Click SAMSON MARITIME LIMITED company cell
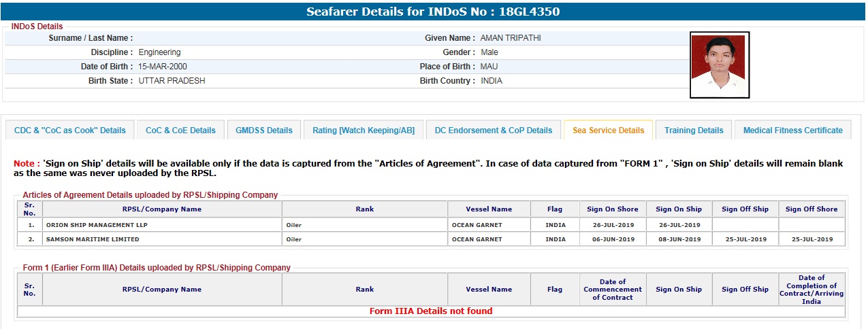Viewport: 868px width, 329px height. pyautogui.click(x=93, y=239)
